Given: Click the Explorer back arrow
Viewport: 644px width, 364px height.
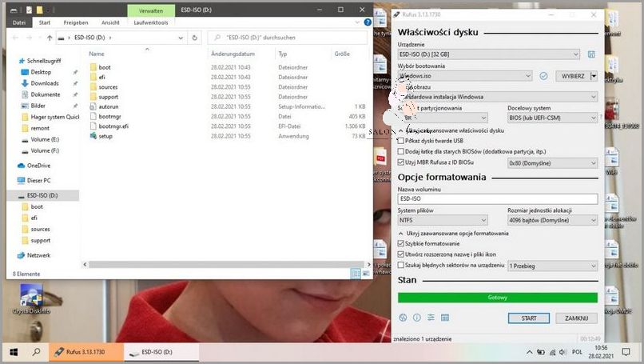Looking at the screenshot, I should pos(15,38).
